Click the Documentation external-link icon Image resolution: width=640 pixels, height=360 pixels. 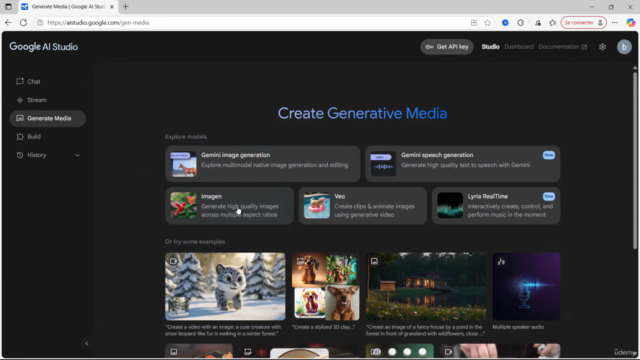coord(584,47)
